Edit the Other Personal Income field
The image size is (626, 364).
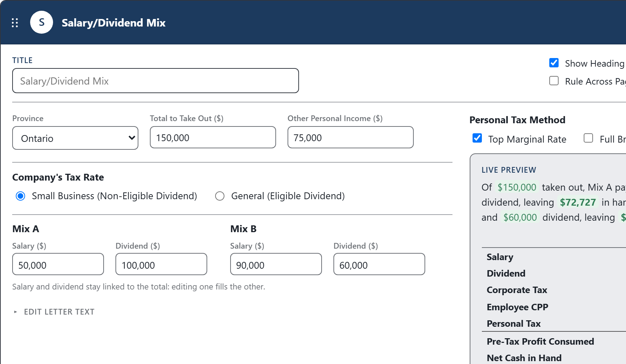click(x=351, y=137)
